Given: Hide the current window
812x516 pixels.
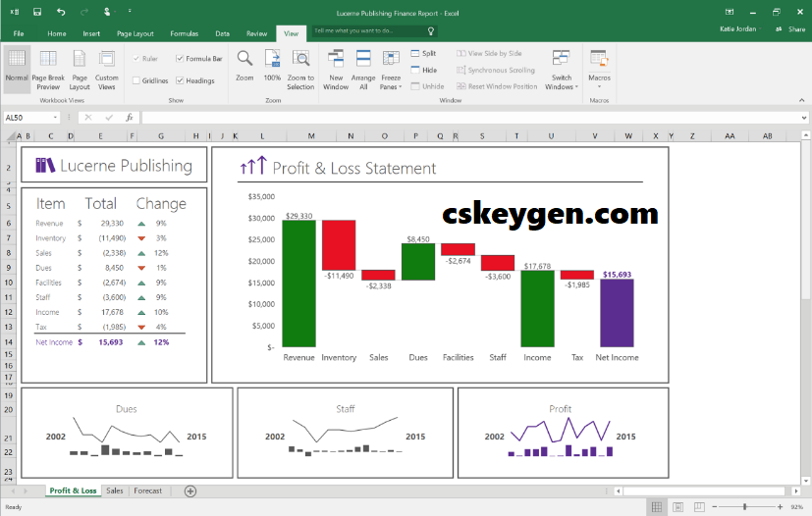Looking at the screenshot, I should [423, 70].
